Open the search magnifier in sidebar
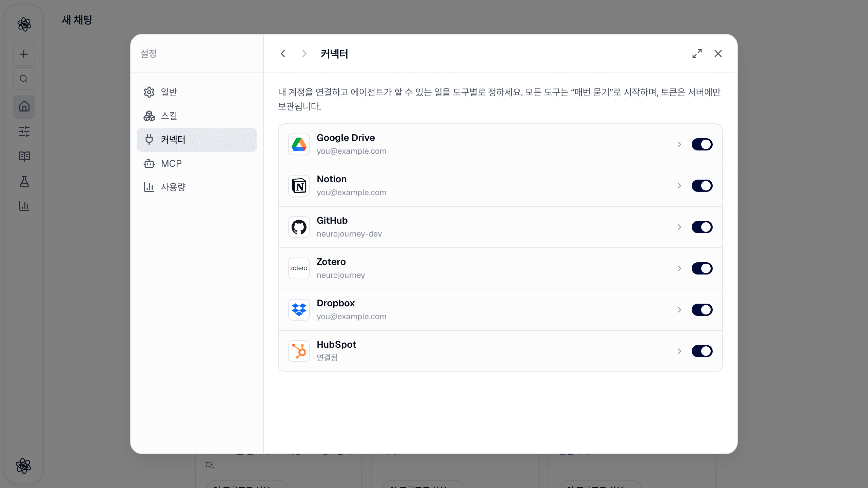The height and width of the screenshot is (488, 868). 24,79
